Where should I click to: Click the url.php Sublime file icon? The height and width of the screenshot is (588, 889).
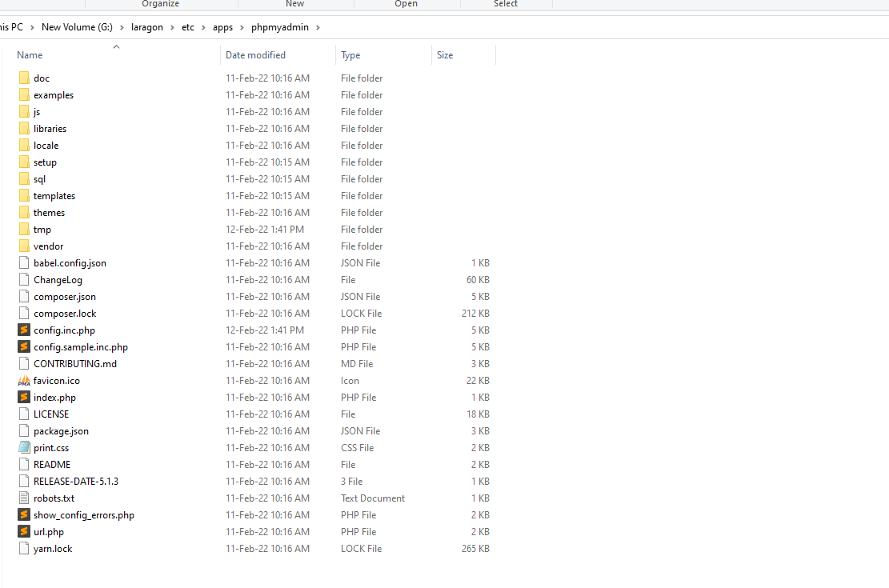click(24, 532)
